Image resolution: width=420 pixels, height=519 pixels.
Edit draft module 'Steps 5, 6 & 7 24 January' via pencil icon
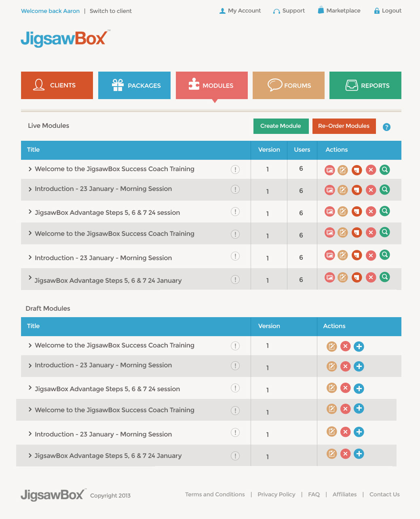(x=331, y=454)
